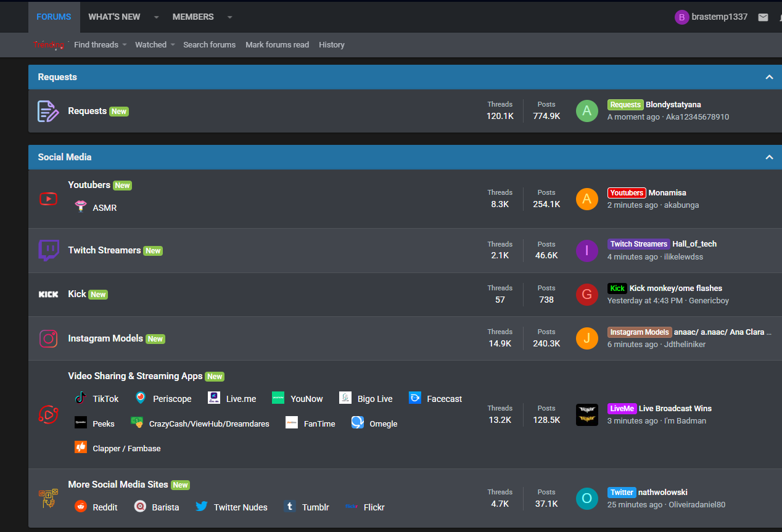Collapse the Requests category section
782x532 pixels.
(769, 77)
